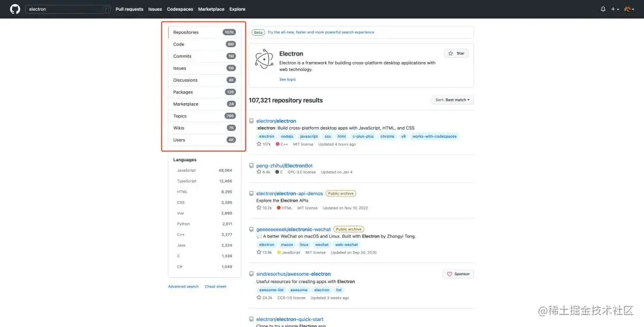
Task: Click the repo icon beside peng-zhihui/ElectronBot
Action: 252,166
